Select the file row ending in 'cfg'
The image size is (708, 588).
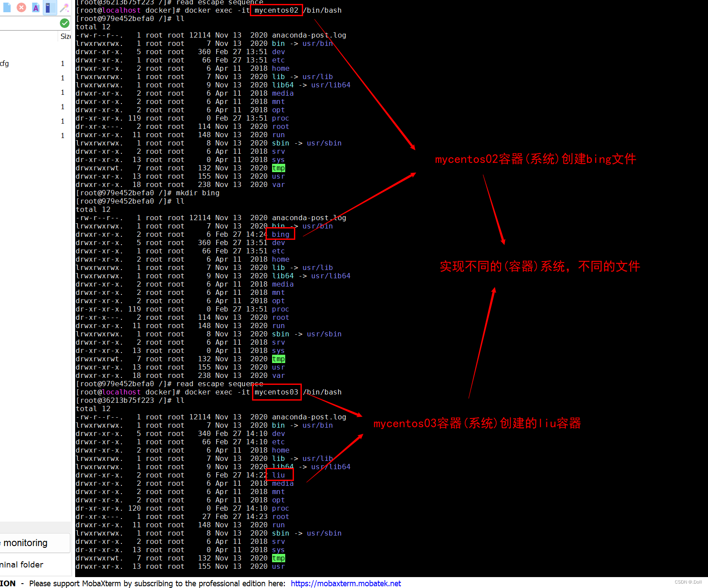coord(35,63)
